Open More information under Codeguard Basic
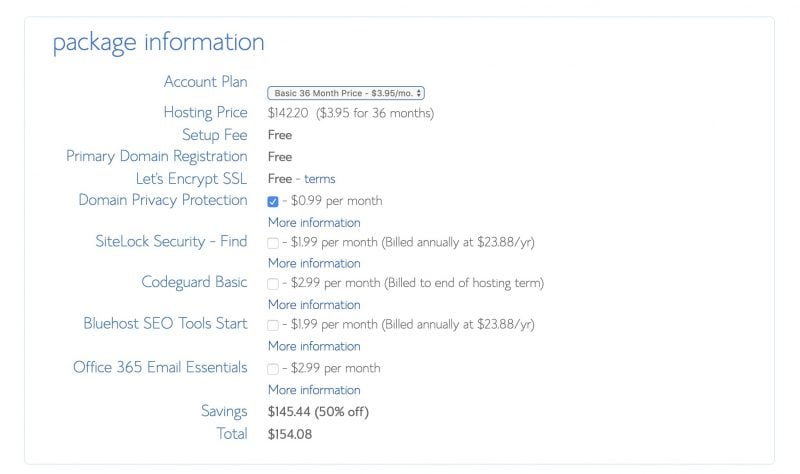 (314, 305)
